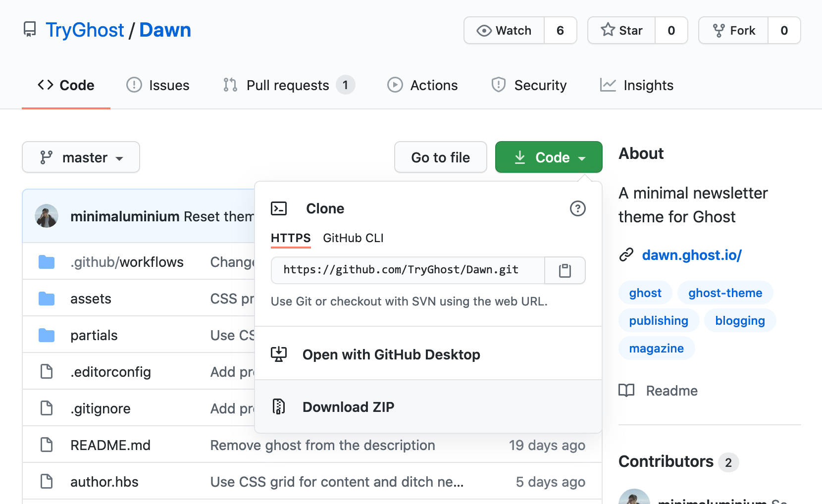Open the Contributors section heading
This screenshot has height=504, width=822.
click(x=666, y=461)
